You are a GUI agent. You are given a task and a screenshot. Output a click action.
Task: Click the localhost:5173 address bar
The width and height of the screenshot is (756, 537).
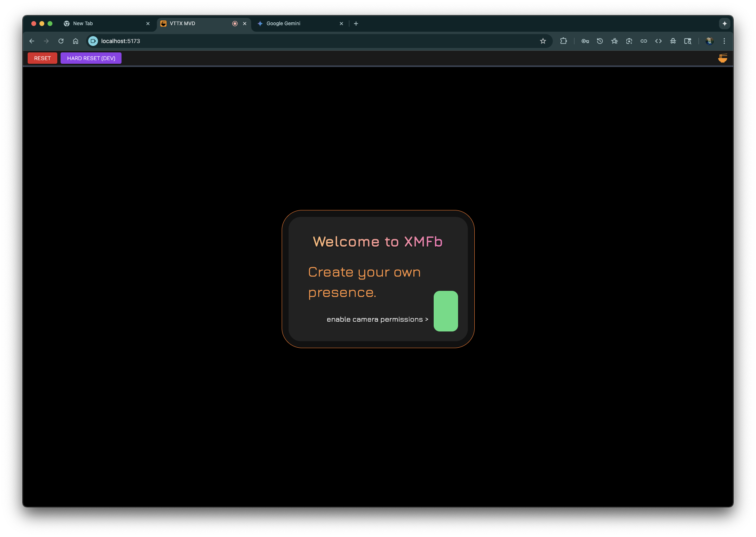319,41
